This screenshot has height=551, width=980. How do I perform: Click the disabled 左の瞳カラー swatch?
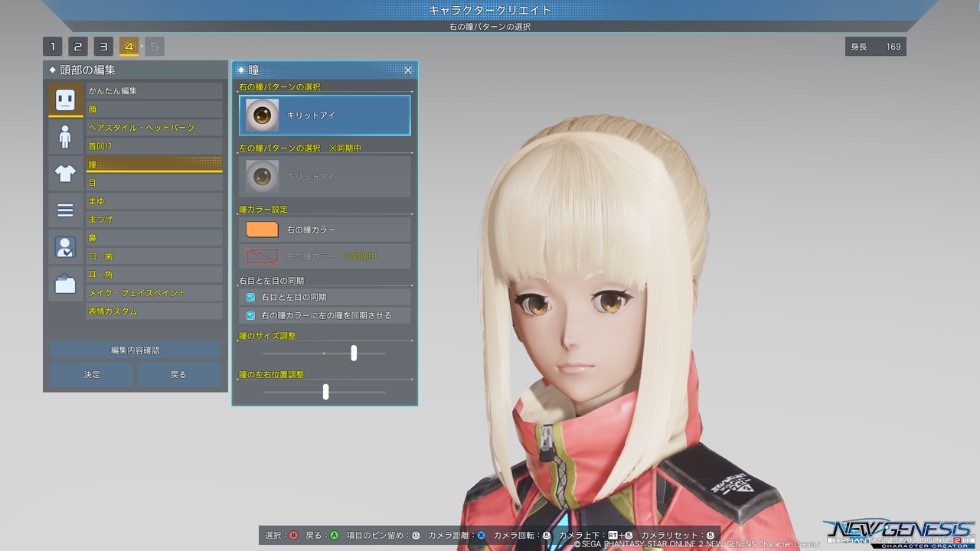point(262,256)
